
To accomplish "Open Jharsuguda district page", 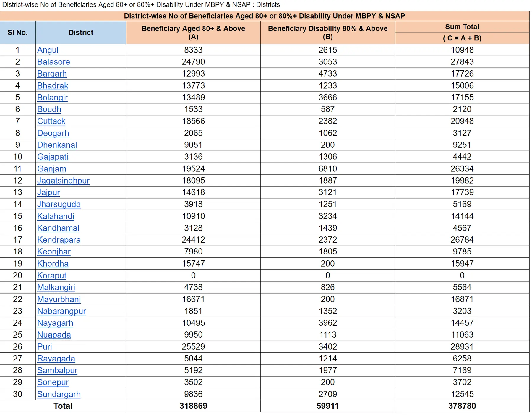I will click(59, 204).
